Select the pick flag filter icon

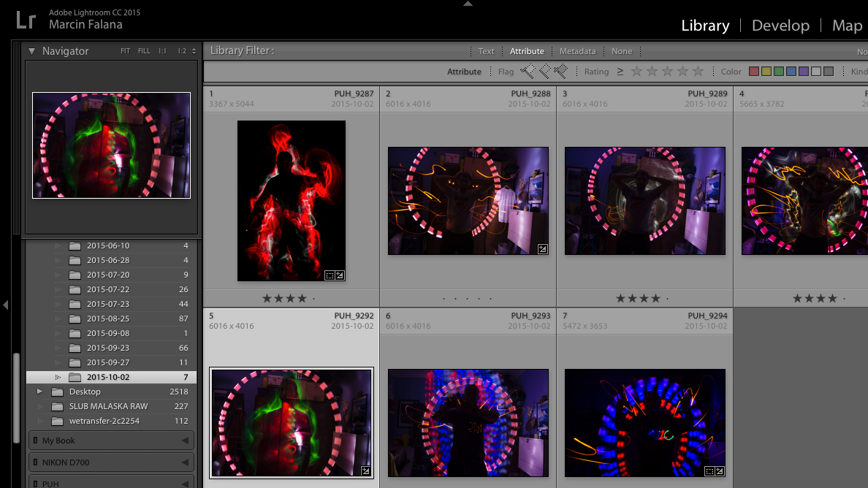528,71
